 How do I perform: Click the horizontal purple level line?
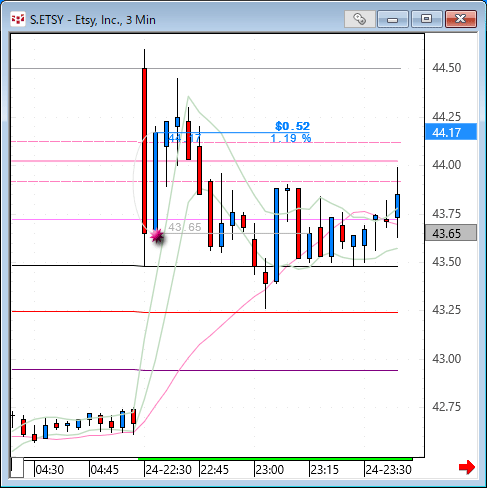pyautogui.click(x=205, y=370)
